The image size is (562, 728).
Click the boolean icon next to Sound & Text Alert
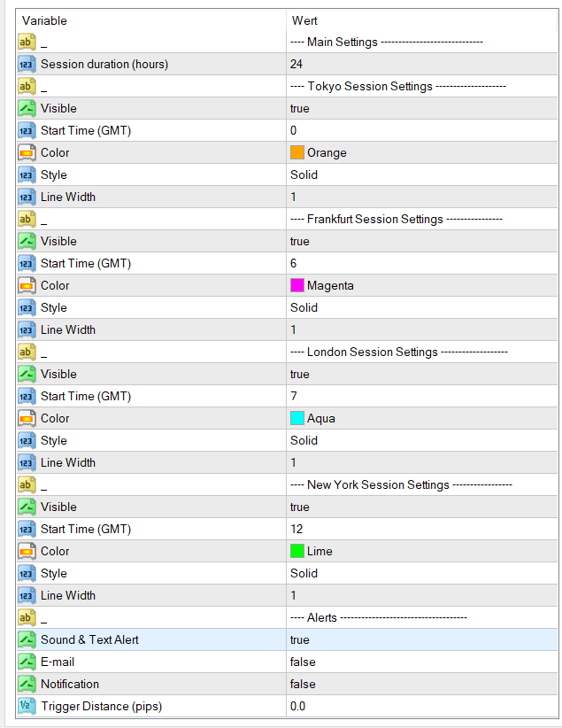tap(27, 639)
